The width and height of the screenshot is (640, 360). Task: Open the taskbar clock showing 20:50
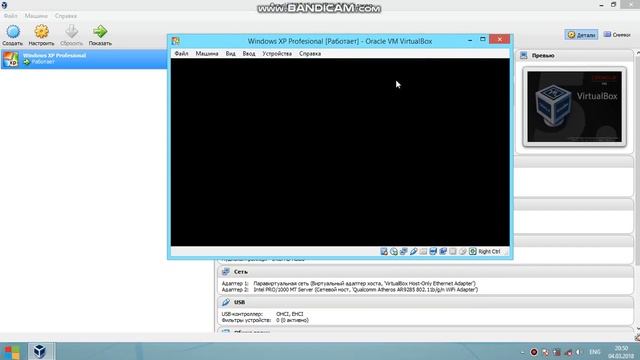620,352
